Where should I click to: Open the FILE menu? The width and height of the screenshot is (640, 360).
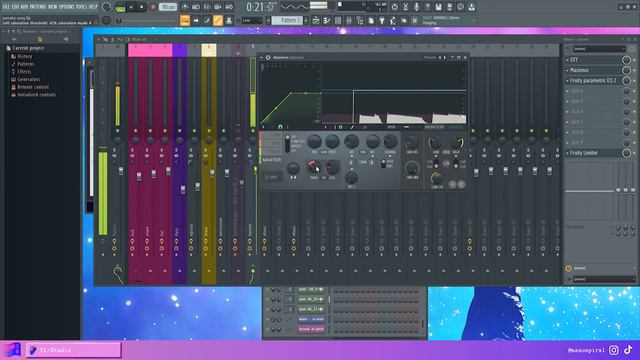point(6,7)
